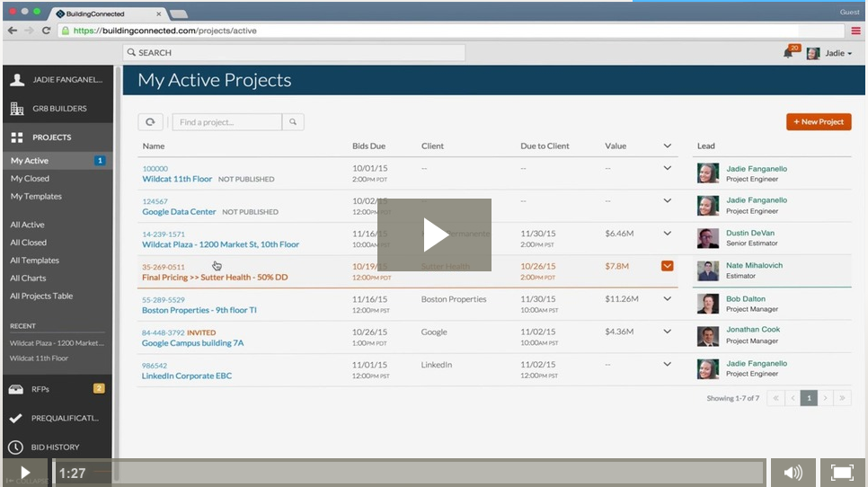Click the RFPs inbox icon
The image size is (868, 487).
pos(16,389)
